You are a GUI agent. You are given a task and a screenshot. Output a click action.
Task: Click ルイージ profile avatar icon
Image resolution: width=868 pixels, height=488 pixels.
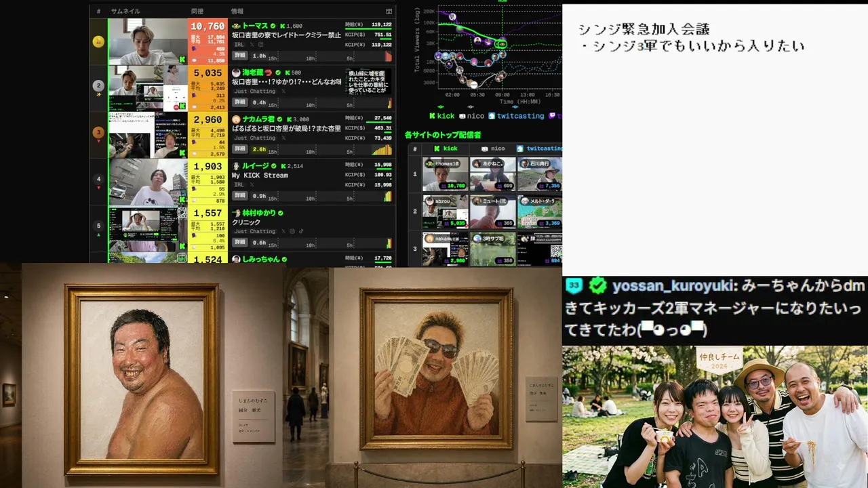(x=236, y=166)
